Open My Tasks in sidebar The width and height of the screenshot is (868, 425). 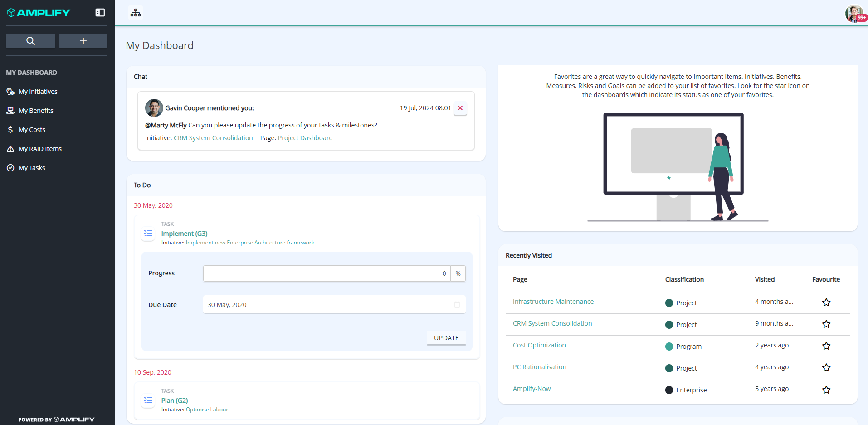pyautogui.click(x=32, y=168)
